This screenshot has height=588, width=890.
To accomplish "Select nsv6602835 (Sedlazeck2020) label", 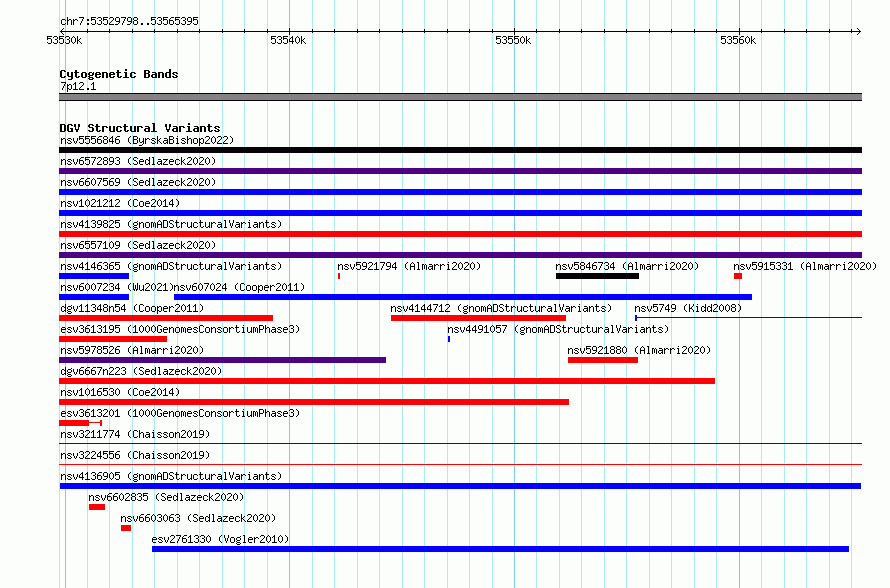I will 166,497.
